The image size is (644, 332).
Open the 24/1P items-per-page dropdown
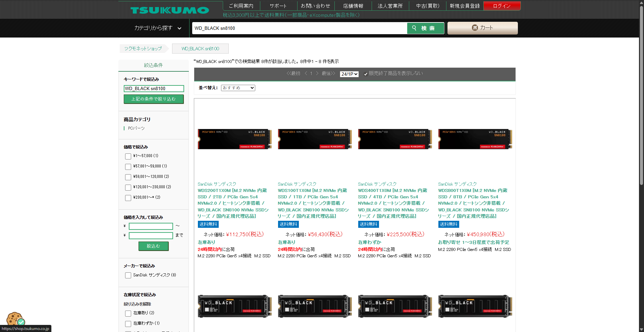coord(349,74)
